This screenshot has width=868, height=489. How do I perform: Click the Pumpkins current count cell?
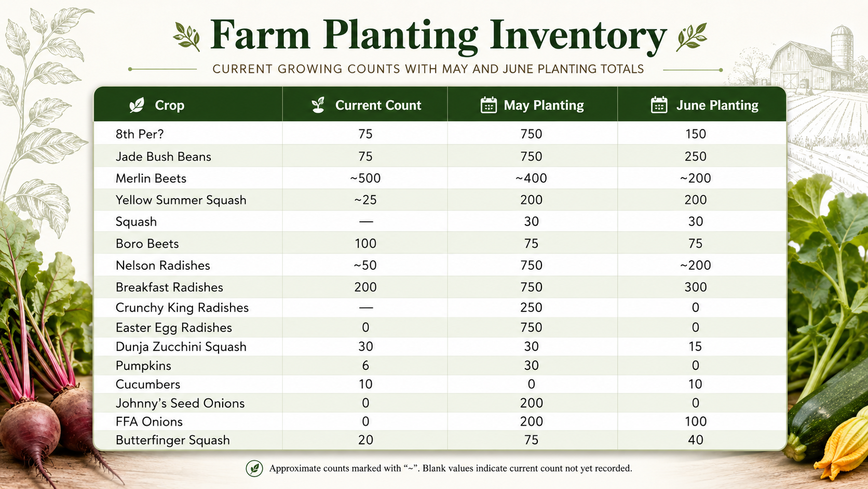pos(365,365)
